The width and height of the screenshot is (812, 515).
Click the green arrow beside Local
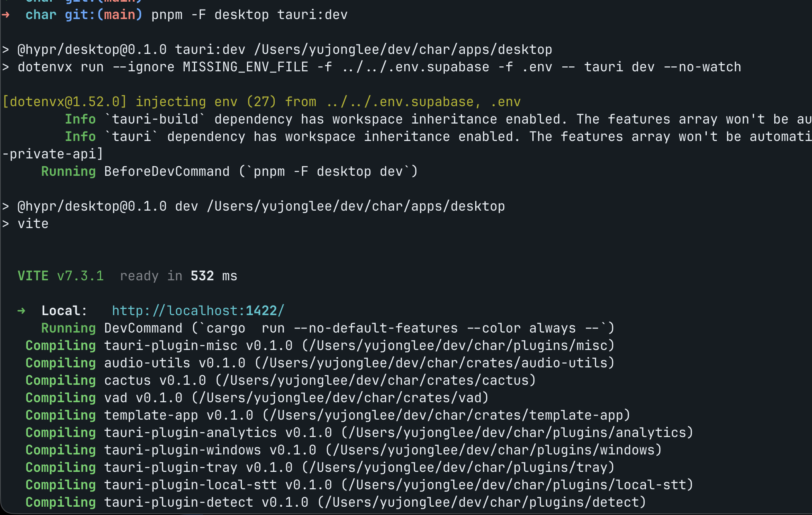pyautogui.click(x=22, y=311)
